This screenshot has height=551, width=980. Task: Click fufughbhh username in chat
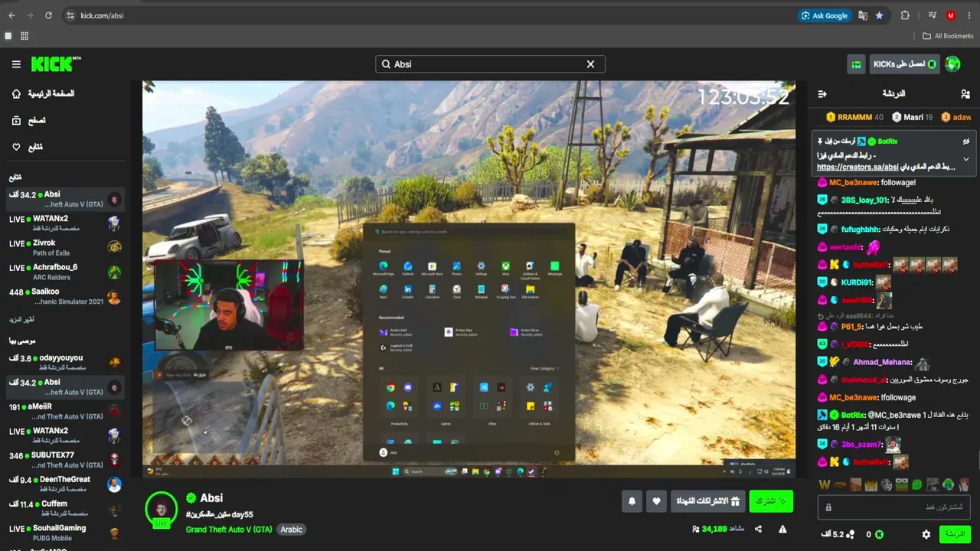[860, 229]
